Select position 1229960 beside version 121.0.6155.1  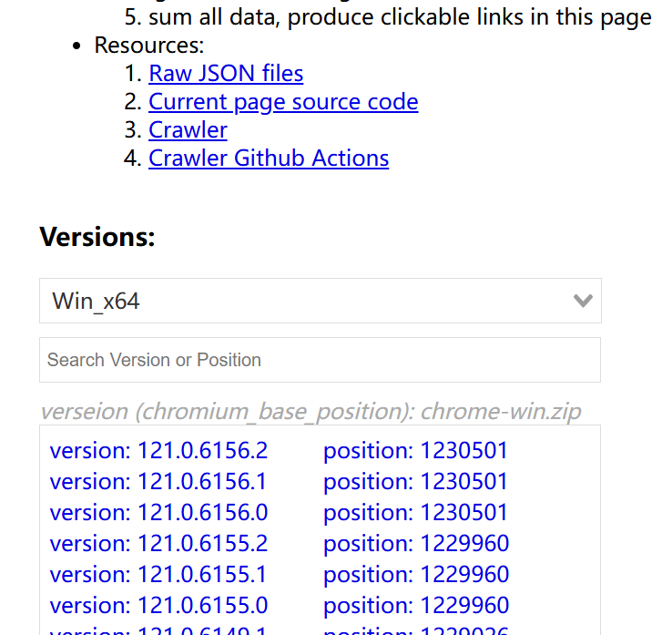tap(415, 575)
